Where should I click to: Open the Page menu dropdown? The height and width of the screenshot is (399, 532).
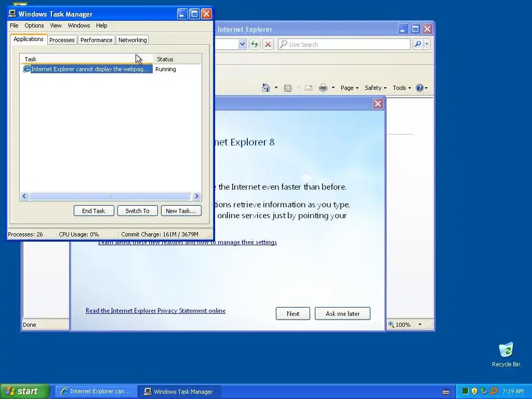coord(350,88)
